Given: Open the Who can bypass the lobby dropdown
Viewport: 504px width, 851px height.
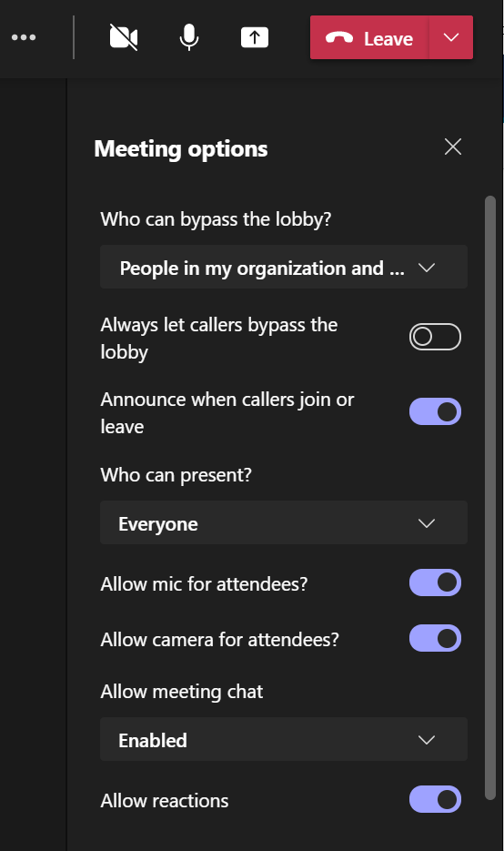Looking at the screenshot, I should pos(284,267).
